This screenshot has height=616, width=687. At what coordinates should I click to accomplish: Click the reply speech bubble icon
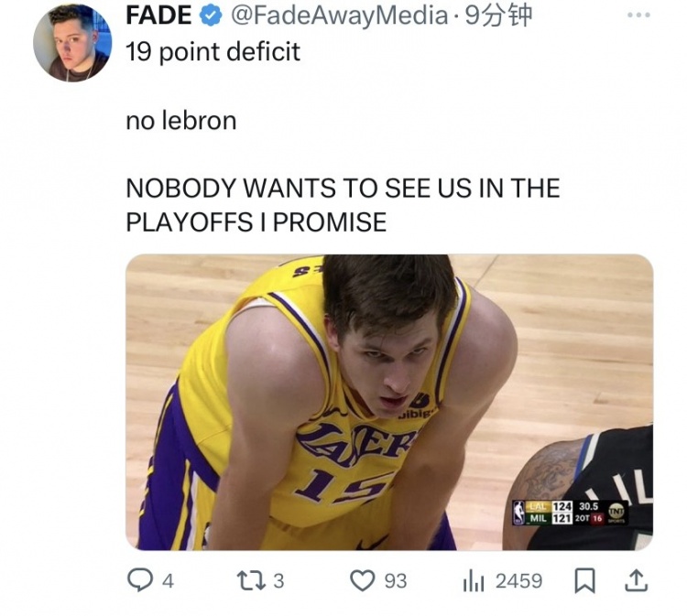tap(140, 580)
